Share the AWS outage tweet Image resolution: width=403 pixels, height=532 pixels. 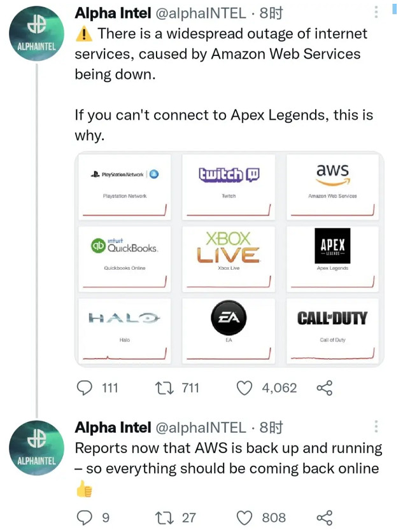tap(325, 388)
